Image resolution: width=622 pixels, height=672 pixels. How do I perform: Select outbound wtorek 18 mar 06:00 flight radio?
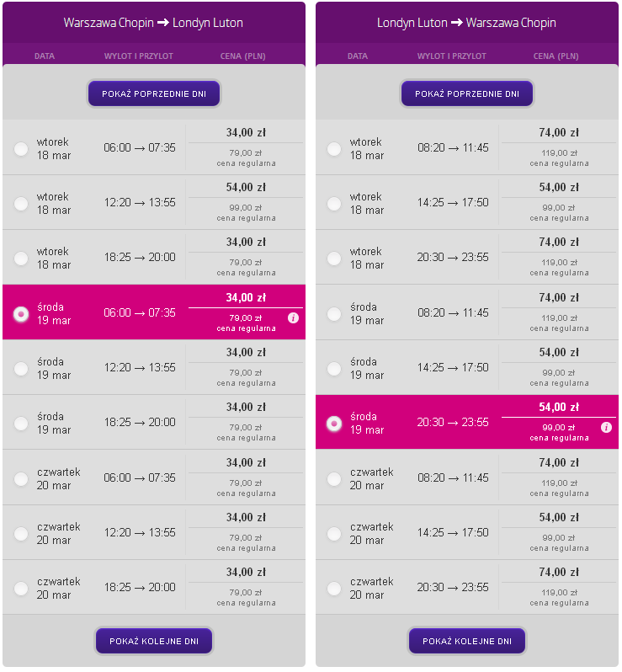tap(21, 149)
